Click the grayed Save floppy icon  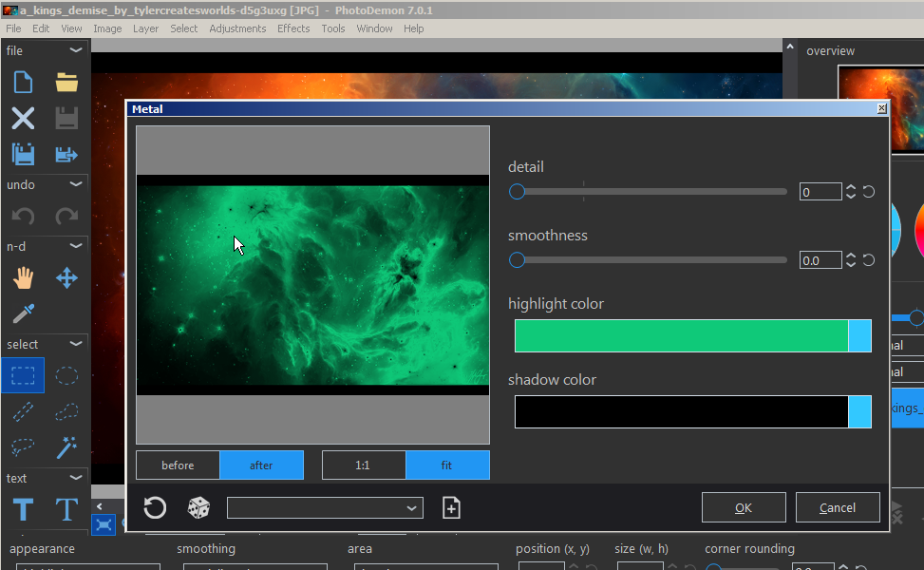tap(66, 119)
